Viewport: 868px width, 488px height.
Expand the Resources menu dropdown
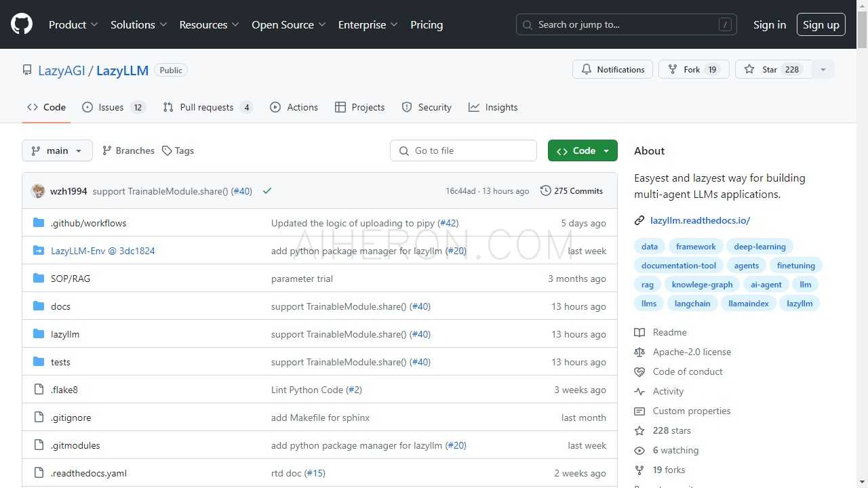click(x=209, y=24)
